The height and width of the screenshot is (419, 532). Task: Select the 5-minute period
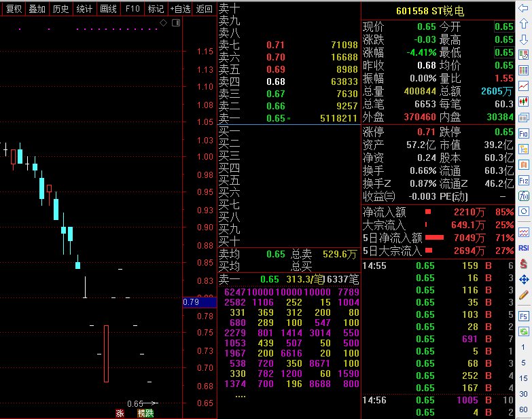point(524,363)
